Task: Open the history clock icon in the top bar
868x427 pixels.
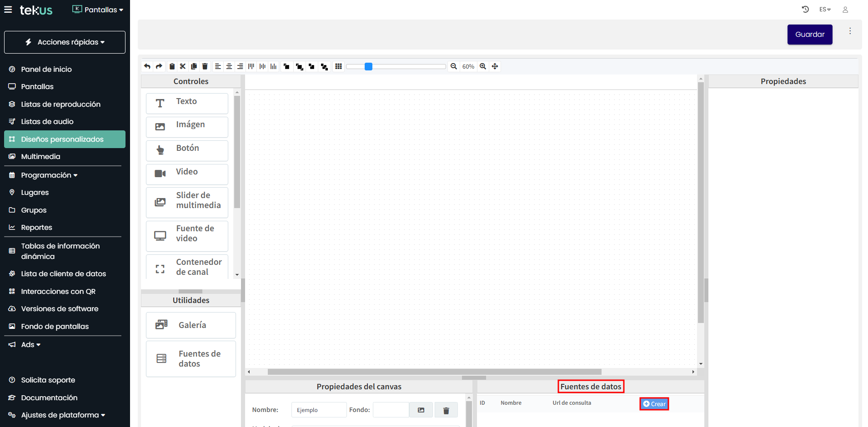Action: point(805,10)
